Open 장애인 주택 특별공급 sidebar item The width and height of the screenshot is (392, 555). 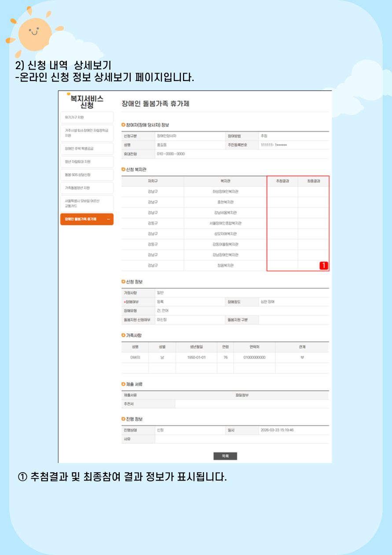click(86, 149)
